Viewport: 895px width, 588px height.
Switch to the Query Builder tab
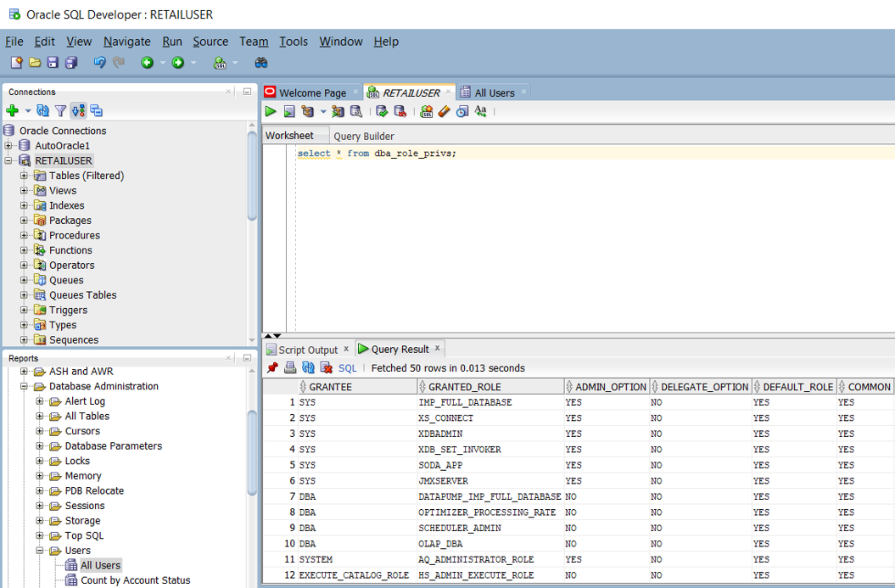(363, 136)
